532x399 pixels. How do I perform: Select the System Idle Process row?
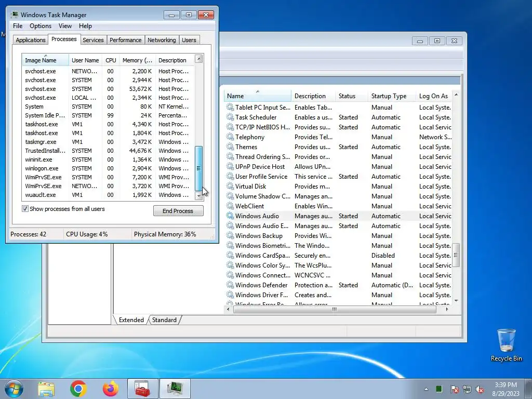click(108, 115)
